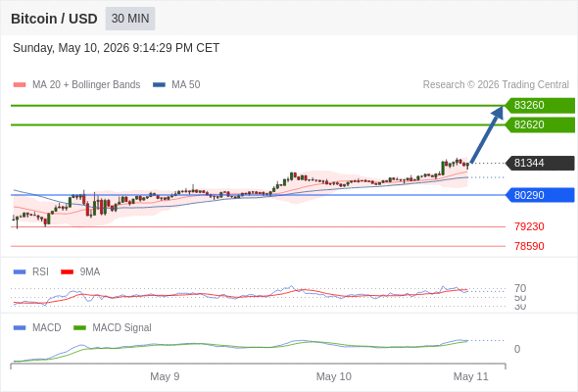Screen dimensions: 578x392
Task: Click the red 79230 support label
Action: [529, 226]
